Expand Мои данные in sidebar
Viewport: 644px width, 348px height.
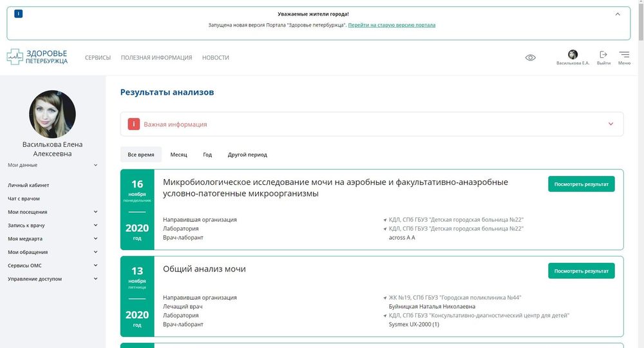(x=95, y=165)
